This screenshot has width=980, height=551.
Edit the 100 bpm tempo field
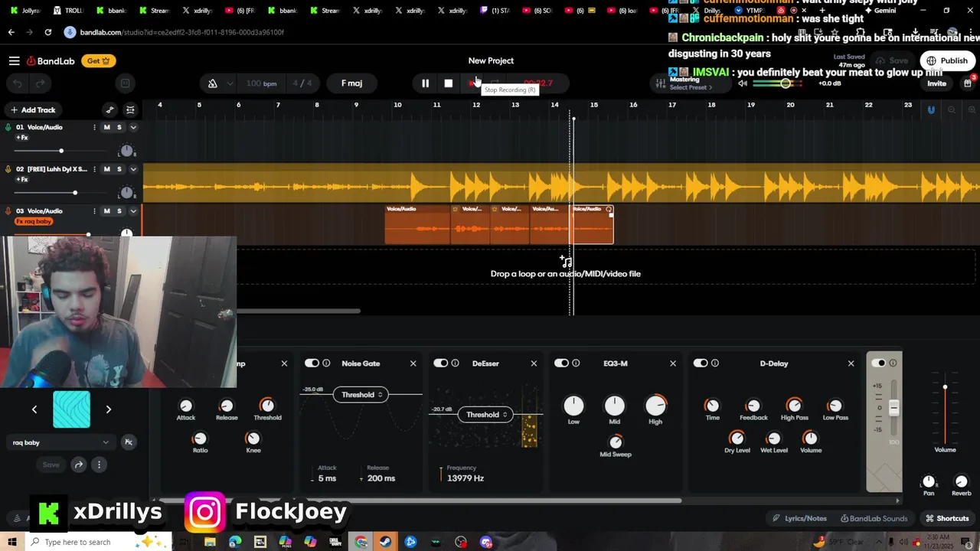tap(261, 83)
